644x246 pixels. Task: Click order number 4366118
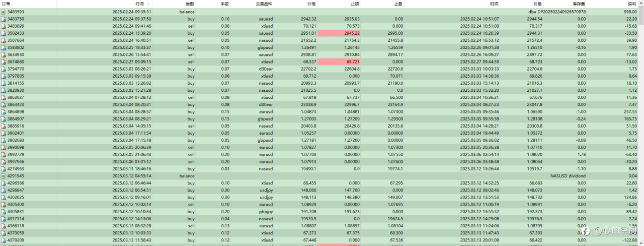(x=16, y=226)
